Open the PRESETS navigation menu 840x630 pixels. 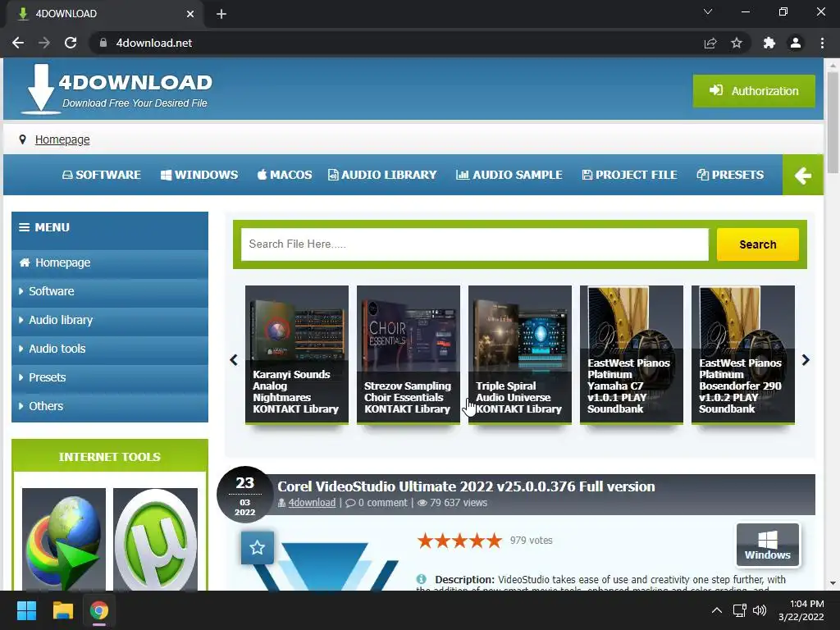tap(730, 175)
